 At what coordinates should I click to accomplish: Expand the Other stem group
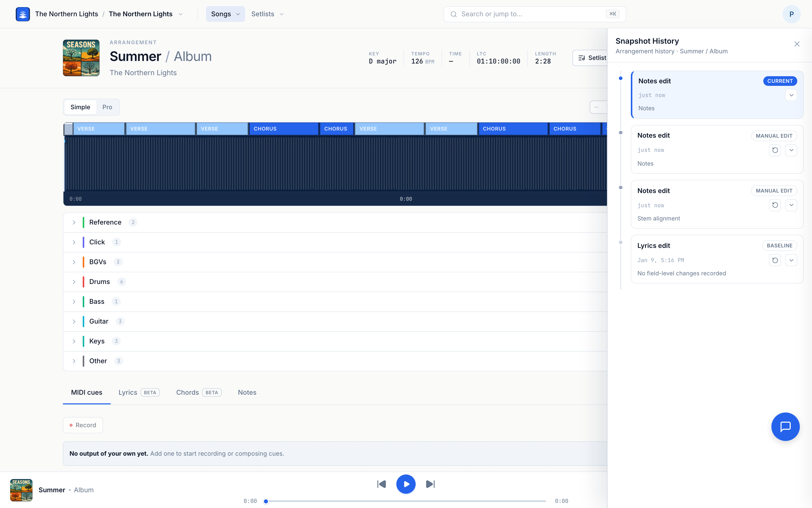74,361
